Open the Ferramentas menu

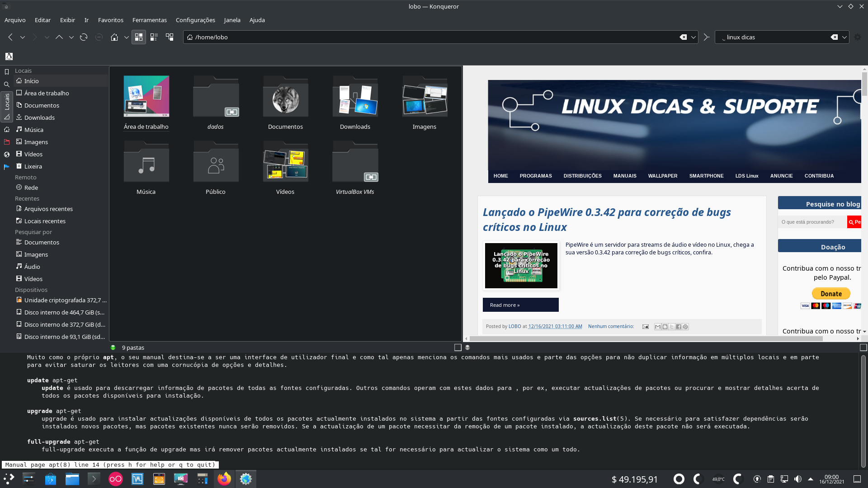coord(150,20)
